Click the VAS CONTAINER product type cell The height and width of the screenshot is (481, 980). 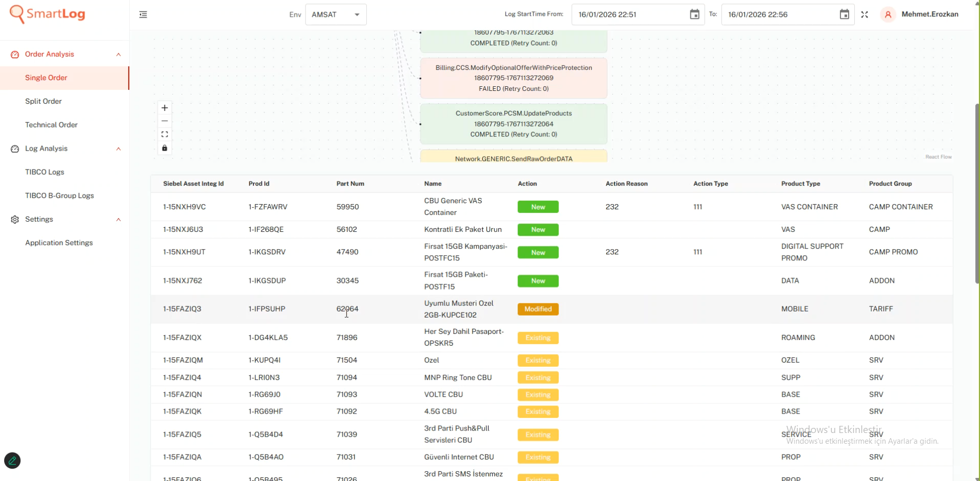809,207
